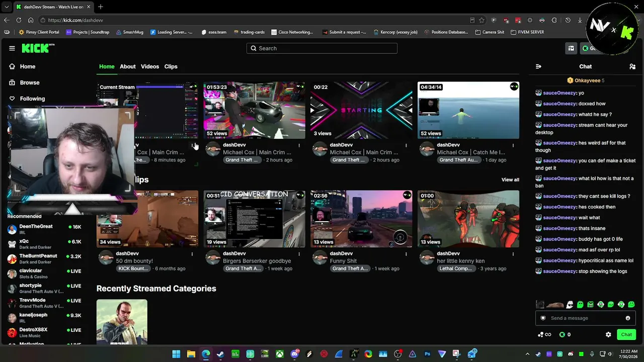The width and height of the screenshot is (644, 362).
Task: Open the browser tab list dropdown
Action: pyautogui.click(x=7, y=7)
